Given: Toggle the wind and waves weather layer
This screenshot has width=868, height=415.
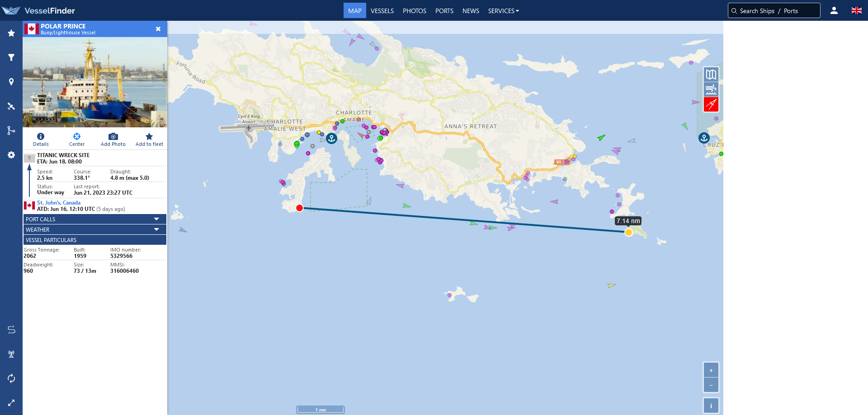Looking at the screenshot, I should (x=711, y=89).
